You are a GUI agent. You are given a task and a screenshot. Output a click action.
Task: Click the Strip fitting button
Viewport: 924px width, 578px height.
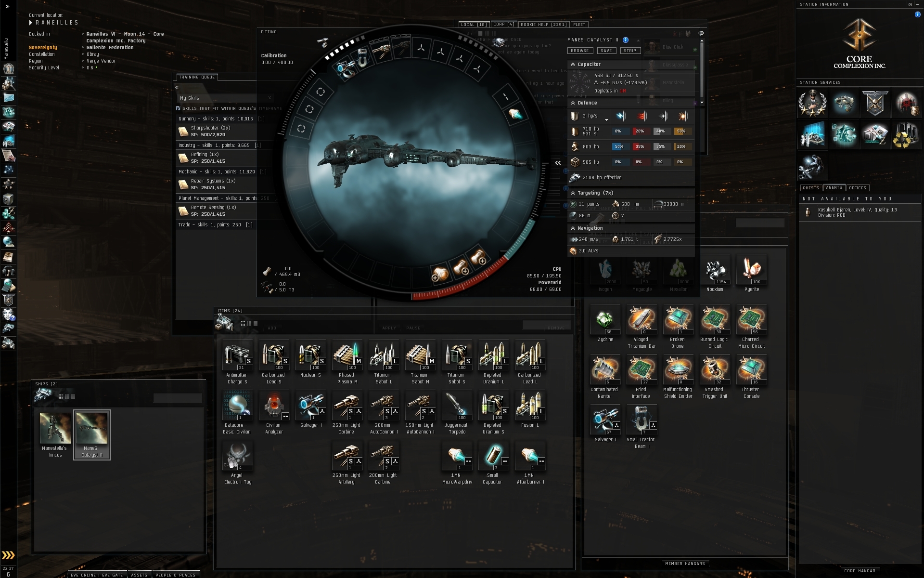(630, 51)
